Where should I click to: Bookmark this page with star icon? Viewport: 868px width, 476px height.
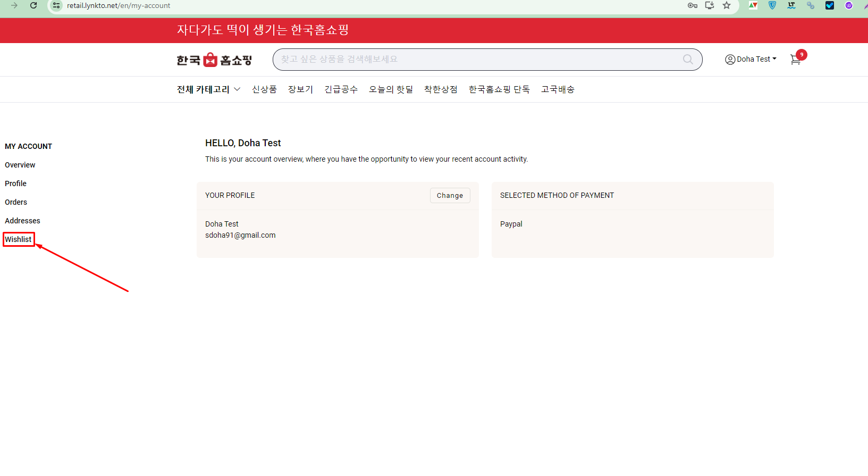(x=727, y=5)
